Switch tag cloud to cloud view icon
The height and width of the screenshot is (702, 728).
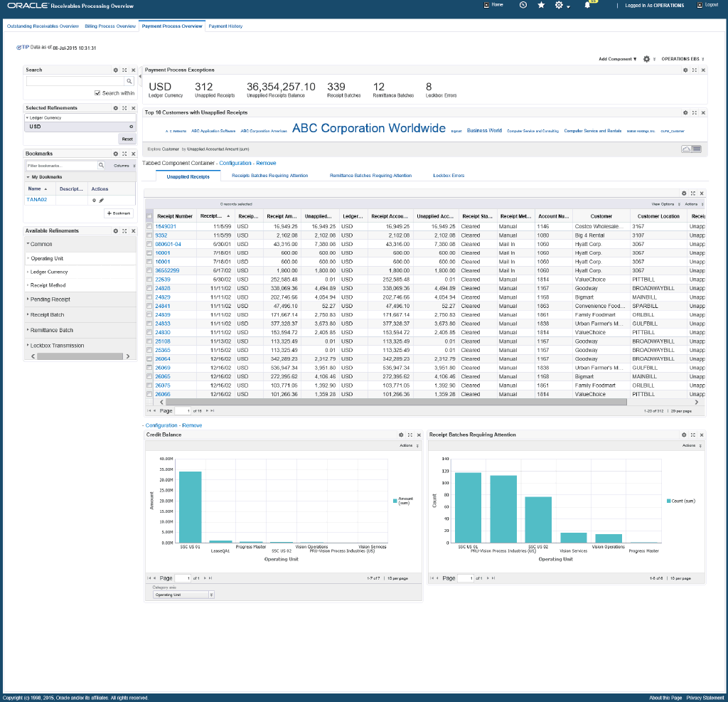686,149
